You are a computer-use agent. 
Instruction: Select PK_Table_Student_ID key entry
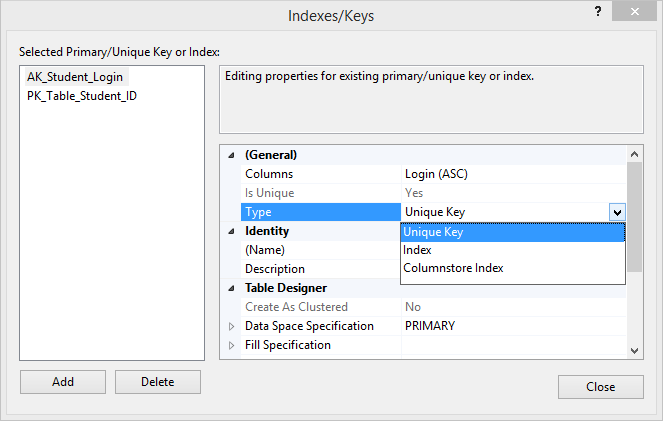[x=82, y=96]
